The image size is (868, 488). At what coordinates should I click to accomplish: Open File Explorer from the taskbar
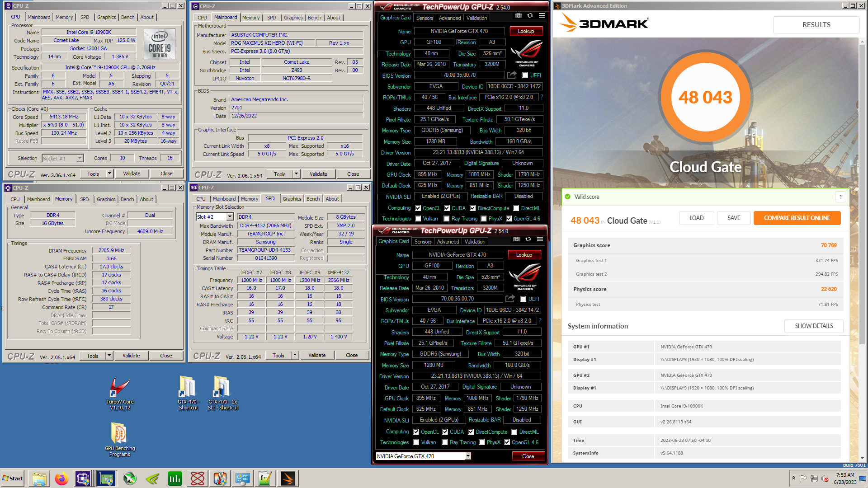[x=39, y=479]
